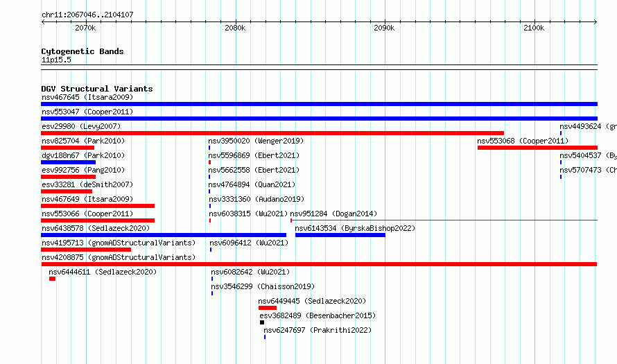Select the red bar under nsv553068 (Cooper2011)
617x364 pixels.
click(x=537, y=148)
